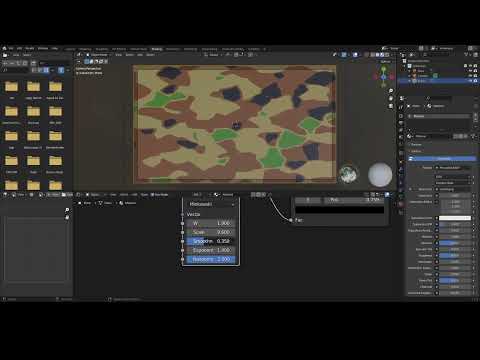The image size is (480, 360).
Task: Click the pan view hand icon
Action: (x=391, y=98)
